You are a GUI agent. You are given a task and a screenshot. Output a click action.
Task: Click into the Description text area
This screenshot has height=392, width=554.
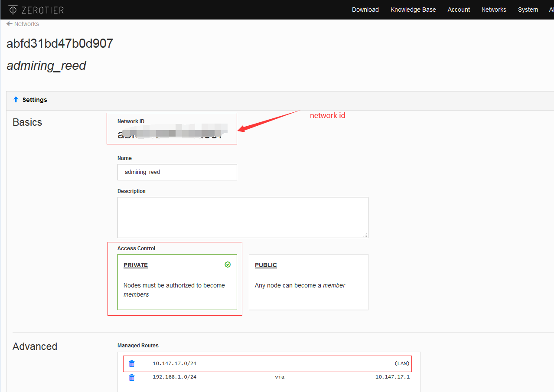point(243,217)
